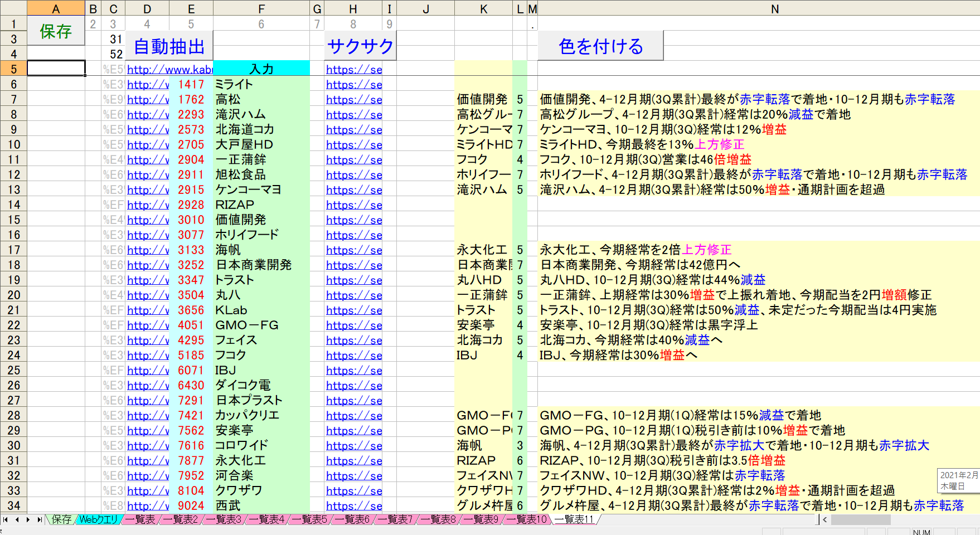Switch to the 一覧表5 sheet tab
Viewport: 980px width, 535px height.
[311, 519]
